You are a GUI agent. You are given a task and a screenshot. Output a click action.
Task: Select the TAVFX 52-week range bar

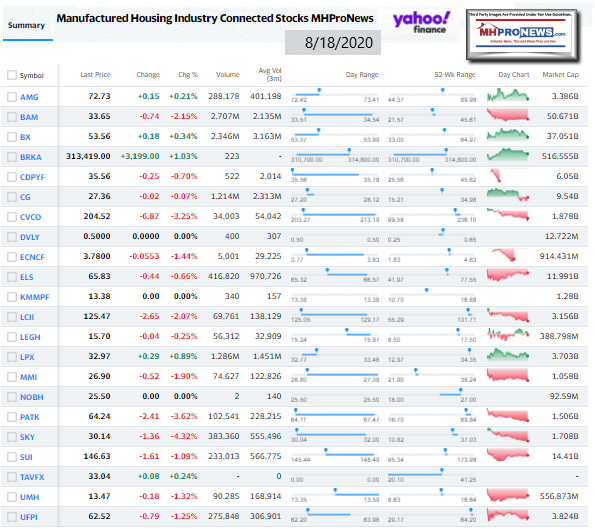[432, 475]
